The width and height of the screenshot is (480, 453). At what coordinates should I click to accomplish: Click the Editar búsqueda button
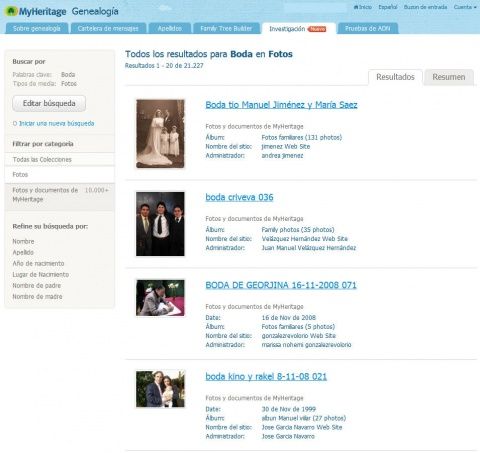(x=49, y=103)
